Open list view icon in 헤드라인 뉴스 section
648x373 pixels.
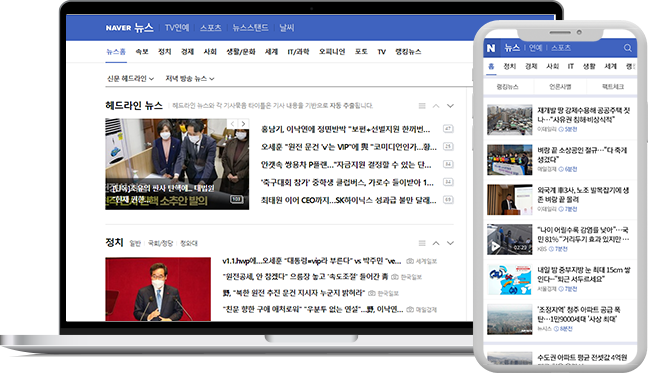422,106
